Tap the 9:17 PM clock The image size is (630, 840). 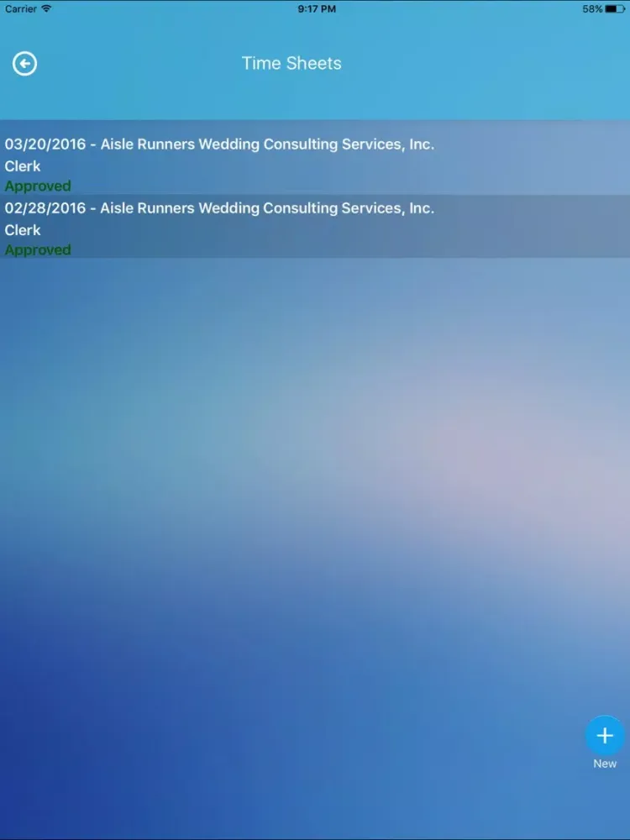(x=317, y=9)
